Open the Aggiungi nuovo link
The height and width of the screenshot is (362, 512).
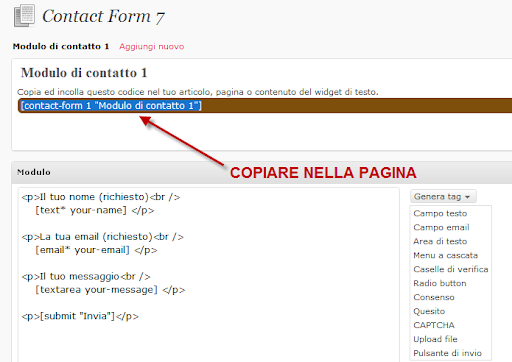pos(152,46)
